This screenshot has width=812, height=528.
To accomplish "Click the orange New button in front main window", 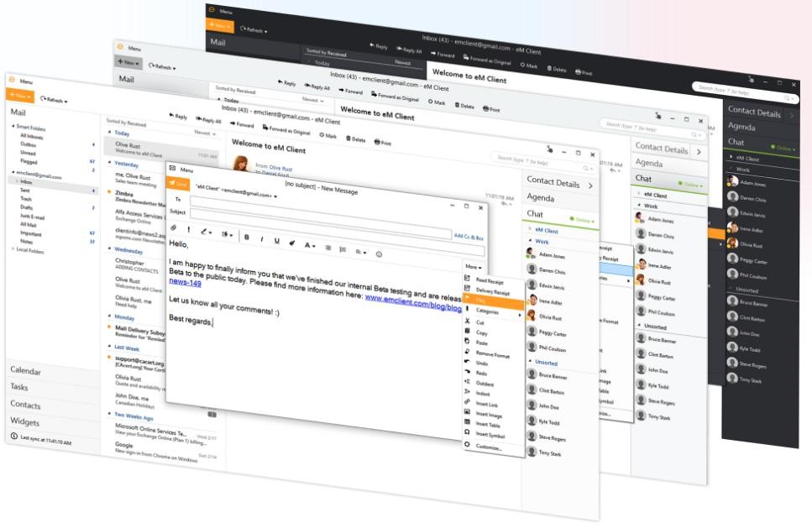I will coord(19,96).
